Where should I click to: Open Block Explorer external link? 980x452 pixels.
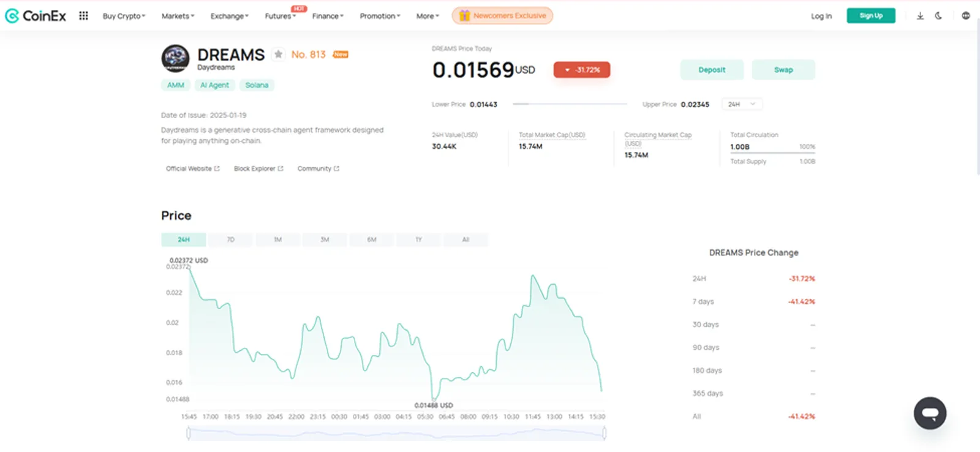pos(258,168)
